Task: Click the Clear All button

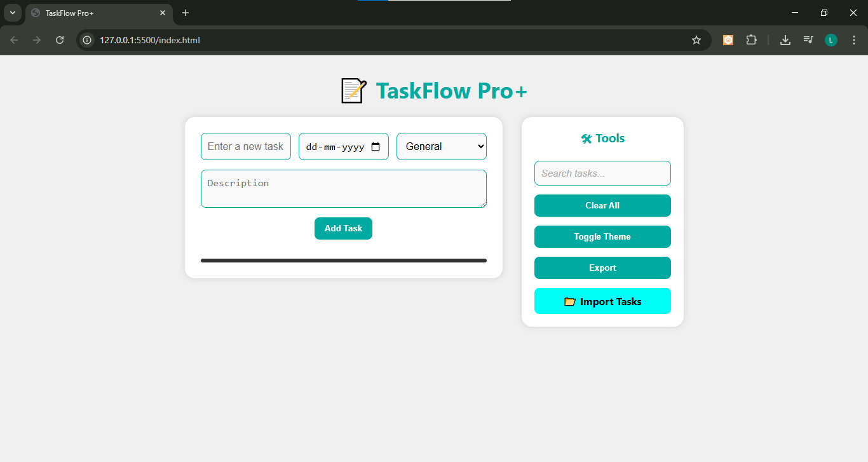Action: point(602,205)
